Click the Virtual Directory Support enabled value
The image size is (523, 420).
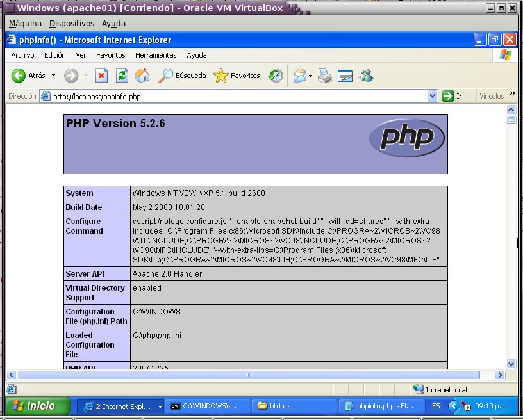click(x=147, y=287)
